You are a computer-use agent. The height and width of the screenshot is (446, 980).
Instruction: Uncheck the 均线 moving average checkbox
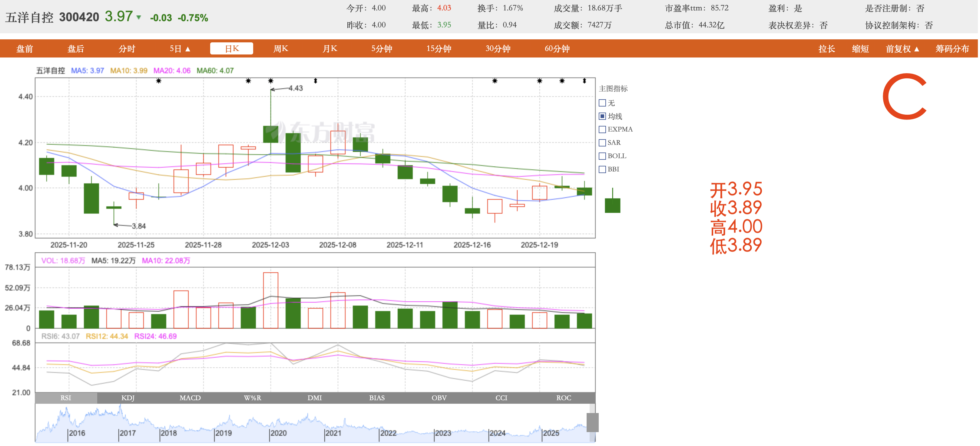602,116
